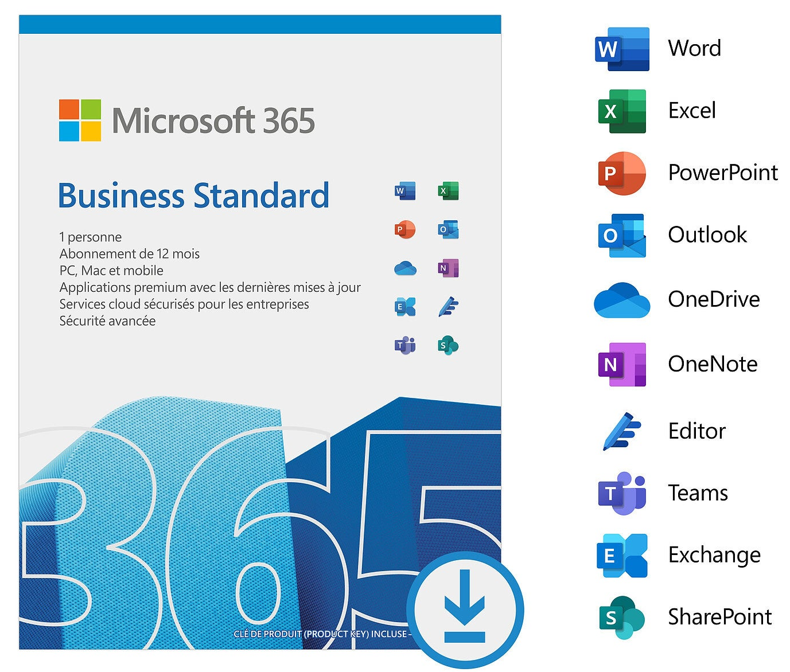790x672 pixels.
Task: Click the large Teams icon beside its label
Action: 622,493
